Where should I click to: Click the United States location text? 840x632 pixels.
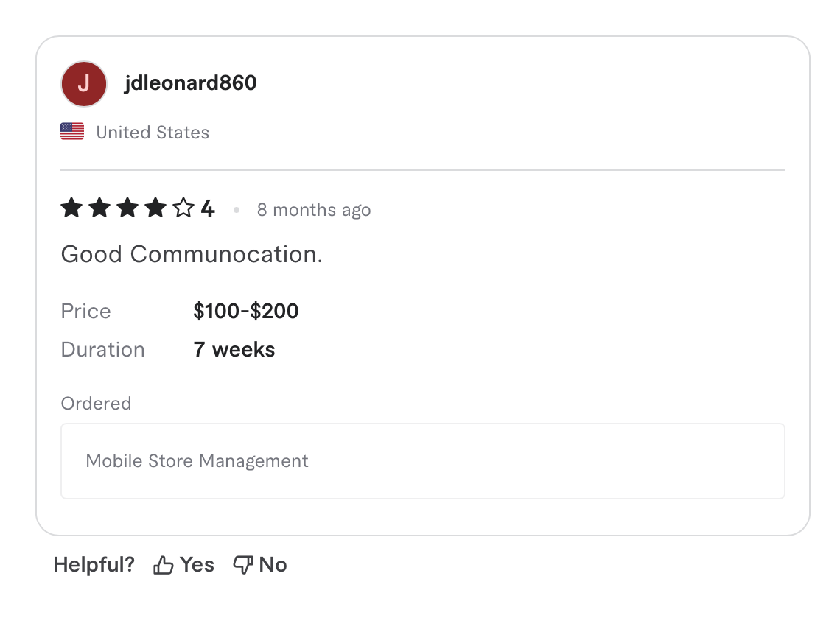click(x=152, y=132)
